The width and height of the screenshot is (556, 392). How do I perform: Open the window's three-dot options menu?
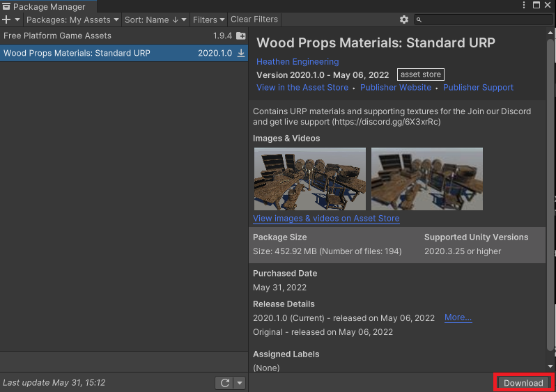(524, 5)
